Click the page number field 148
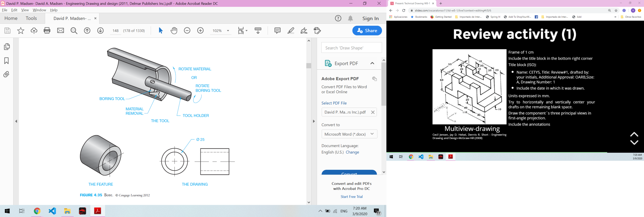644x217 pixels. point(116,31)
